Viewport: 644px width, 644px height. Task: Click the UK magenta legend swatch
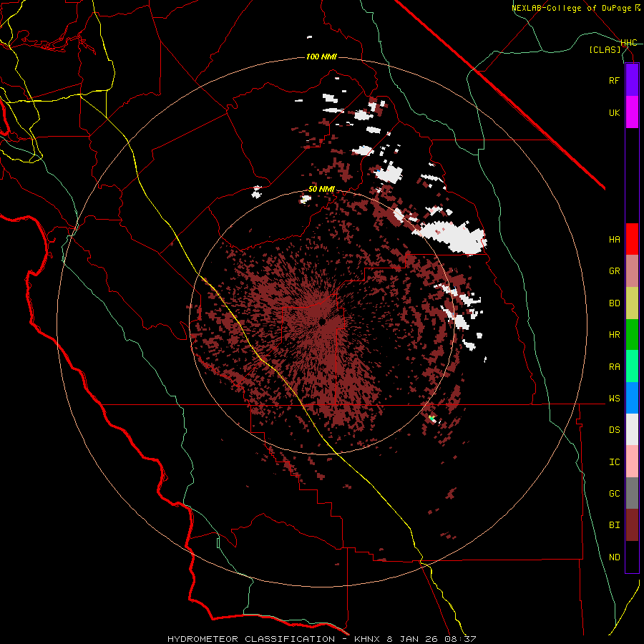(x=632, y=112)
